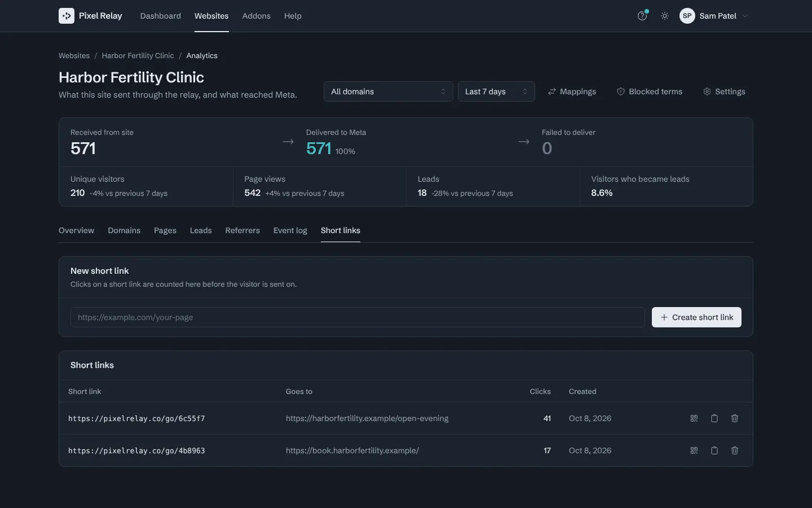Select the Websites nav item

coord(211,16)
